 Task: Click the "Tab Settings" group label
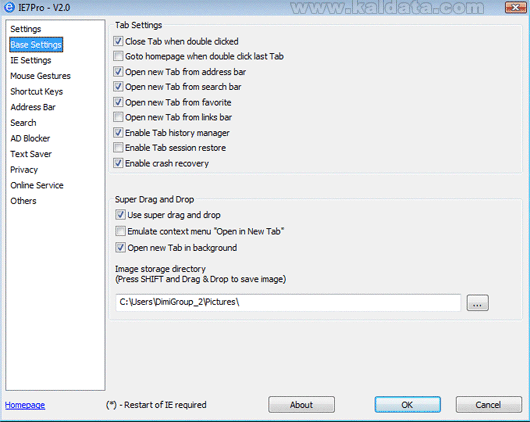point(139,25)
